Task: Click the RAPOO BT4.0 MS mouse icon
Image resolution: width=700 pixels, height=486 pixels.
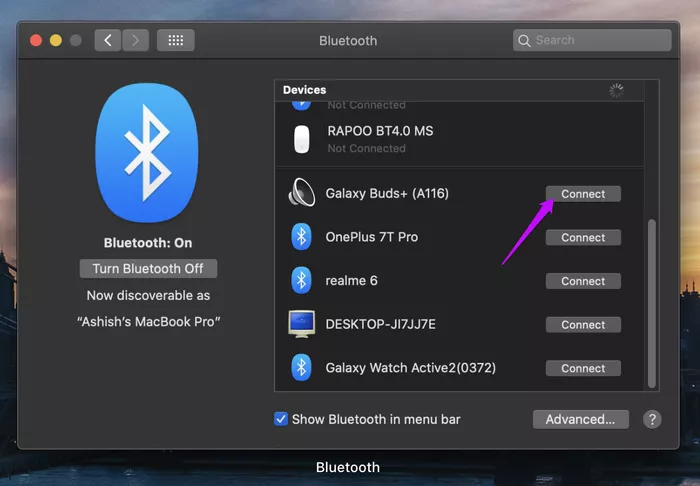Action: click(x=301, y=139)
